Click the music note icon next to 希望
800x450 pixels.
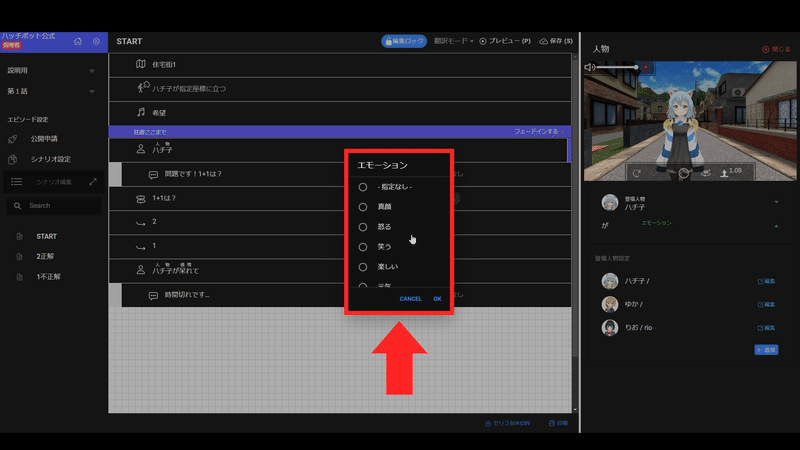[141, 112]
